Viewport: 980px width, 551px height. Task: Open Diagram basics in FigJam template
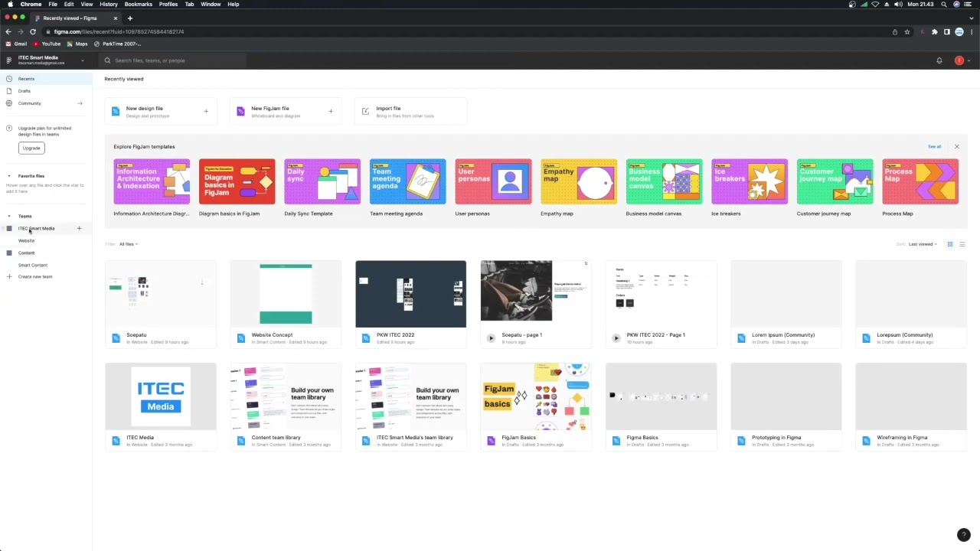pyautogui.click(x=237, y=187)
